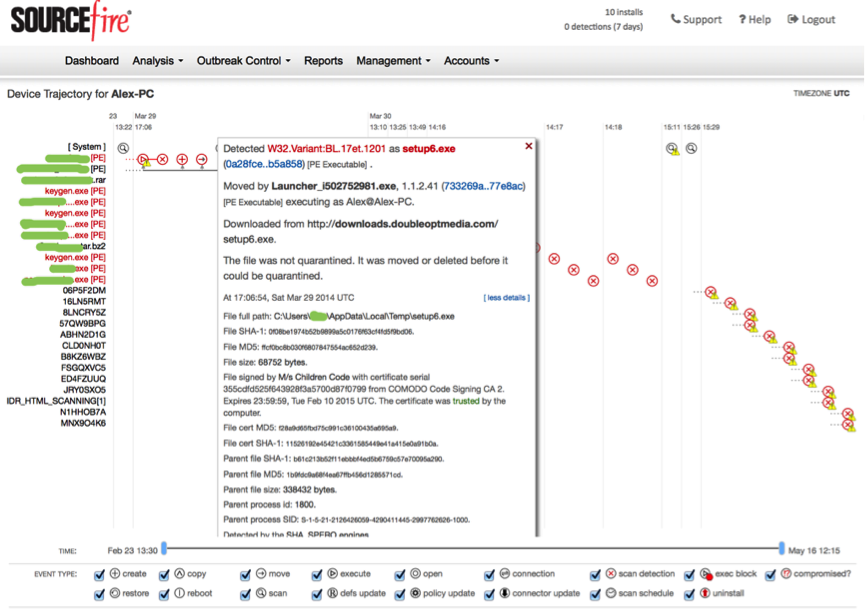Click the less details link
Image resolution: width=865 pixels, height=610 pixels.
click(x=506, y=297)
